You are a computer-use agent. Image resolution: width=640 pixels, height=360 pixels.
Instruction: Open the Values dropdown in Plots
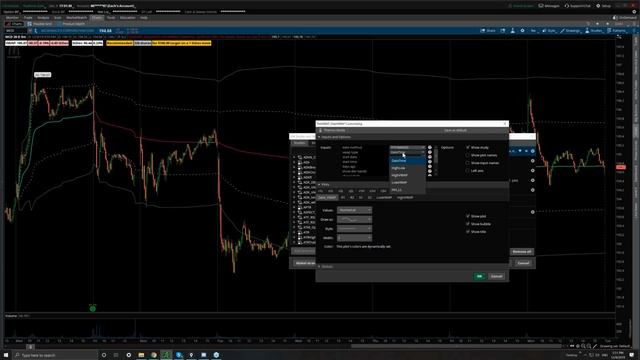coord(354,210)
